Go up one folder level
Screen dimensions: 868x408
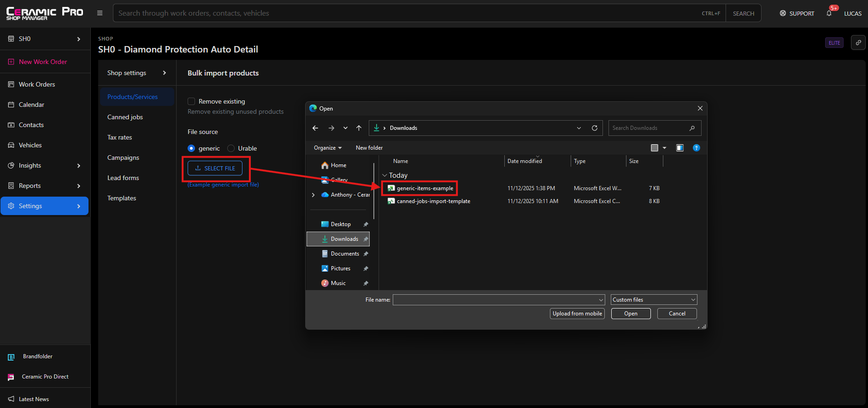(x=359, y=128)
